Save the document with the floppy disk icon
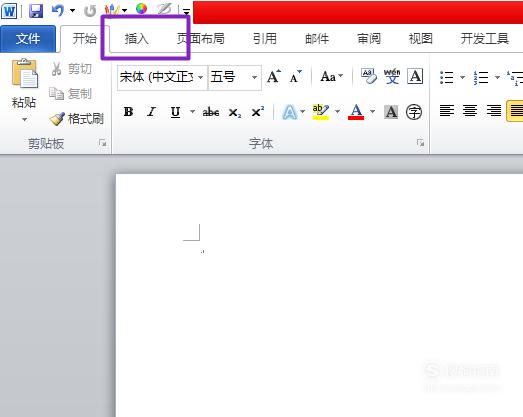523x417 pixels. point(36,11)
